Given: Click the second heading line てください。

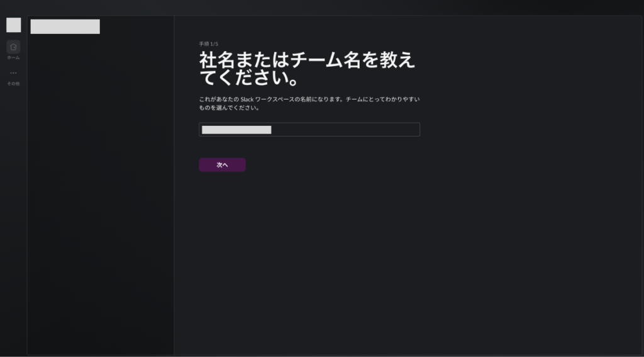Looking at the screenshot, I should pyautogui.click(x=248, y=79).
